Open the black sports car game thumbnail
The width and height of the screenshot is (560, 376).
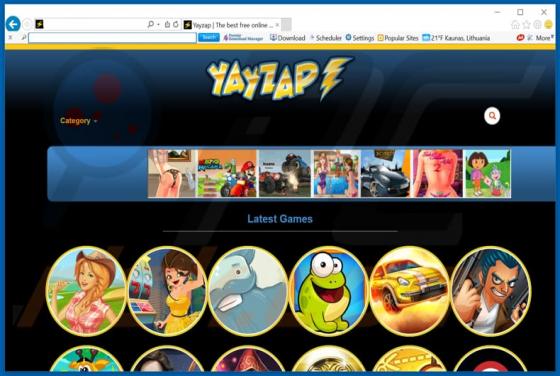pos(386,174)
